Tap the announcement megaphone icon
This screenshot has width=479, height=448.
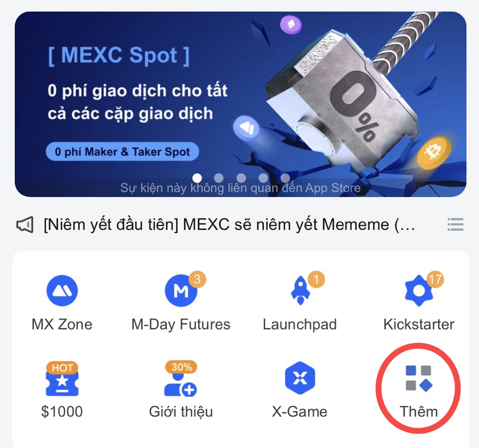coord(25,225)
